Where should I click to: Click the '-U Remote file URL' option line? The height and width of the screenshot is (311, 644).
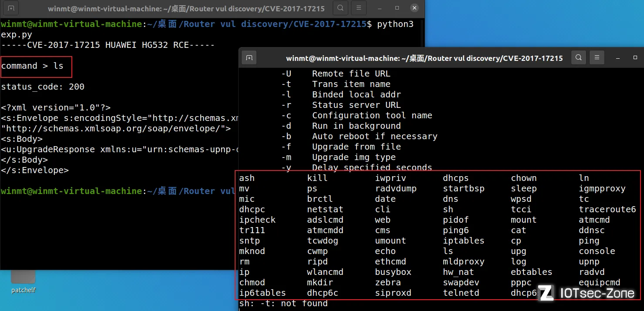[336, 74]
